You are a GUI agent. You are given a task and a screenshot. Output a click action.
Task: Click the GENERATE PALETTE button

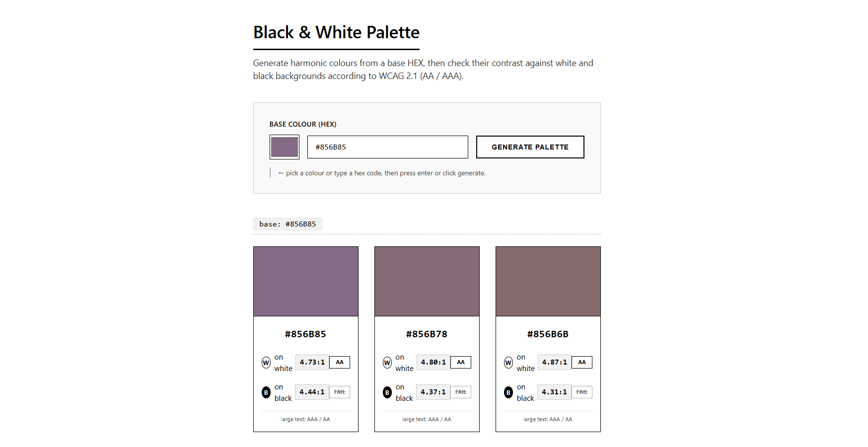coord(530,147)
